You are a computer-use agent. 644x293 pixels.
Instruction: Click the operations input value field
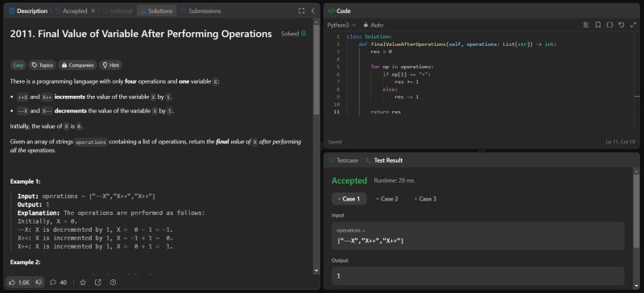pos(477,236)
